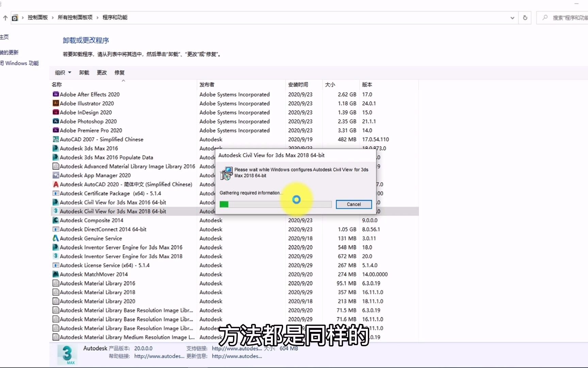The image size is (588, 368).
Task: Click the AutoCAD 2007 Simplified Chinese icon
Action: coord(55,139)
